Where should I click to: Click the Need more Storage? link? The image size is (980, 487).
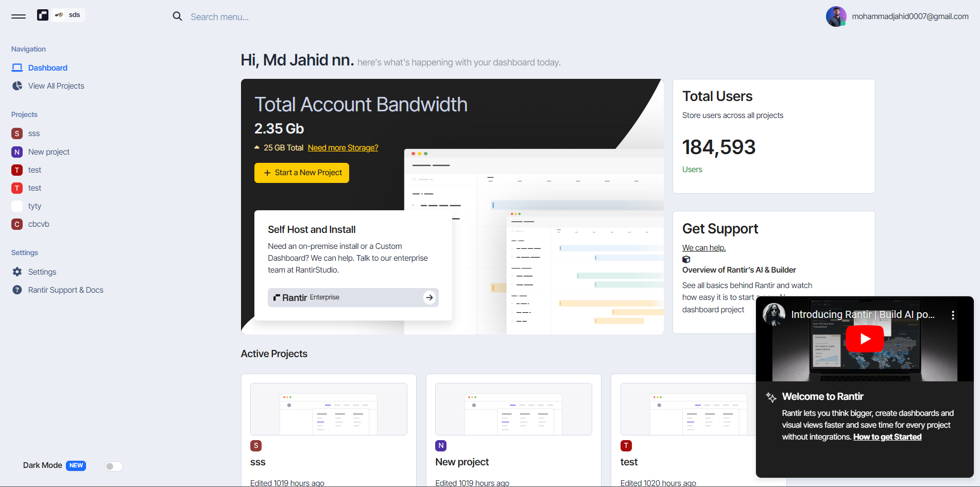click(x=343, y=148)
